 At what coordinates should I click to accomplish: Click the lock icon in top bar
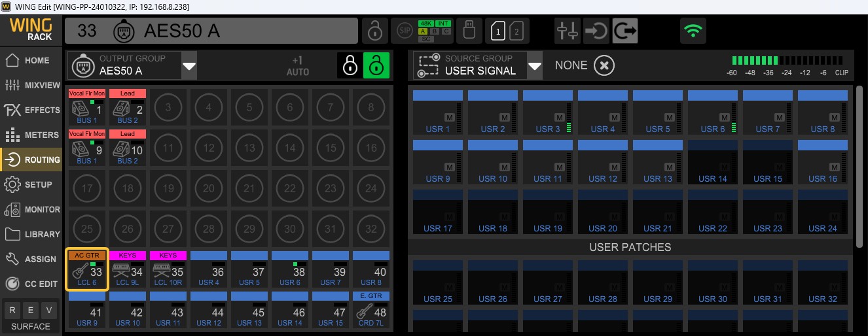click(374, 31)
